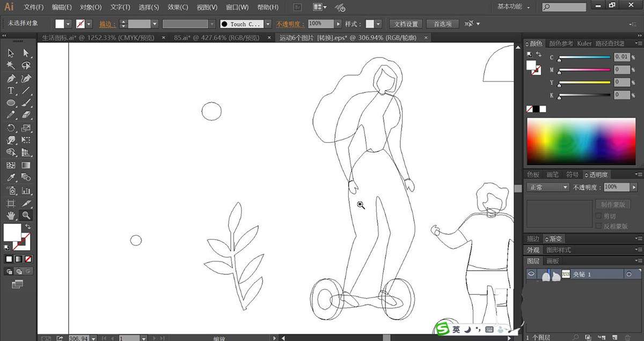Click the 文档设置 button
The height and width of the screenshot is (341, 644).
tap(406, 24)
